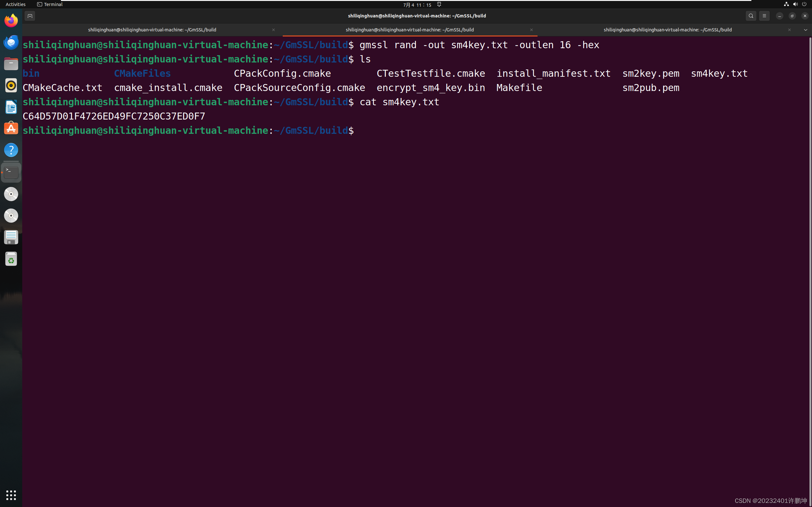Select the Terminal icon in dock
Viewport: 812px width, 507px height.
(x=11, y=172)
